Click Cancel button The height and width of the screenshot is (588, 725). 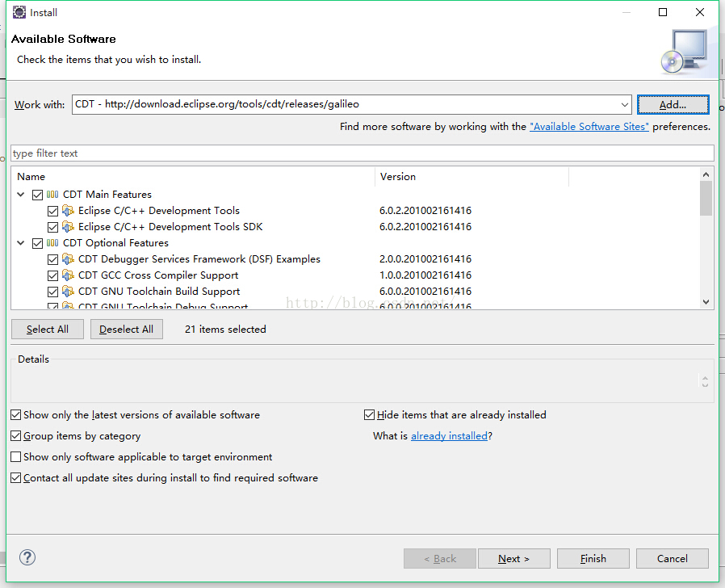pyautogui.click(x=673, y=559)
